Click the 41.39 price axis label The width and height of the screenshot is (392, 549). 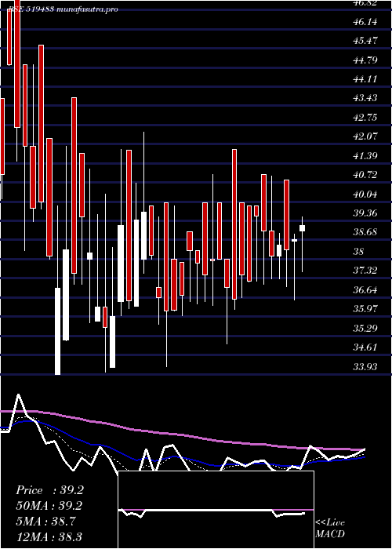[365, 156]
